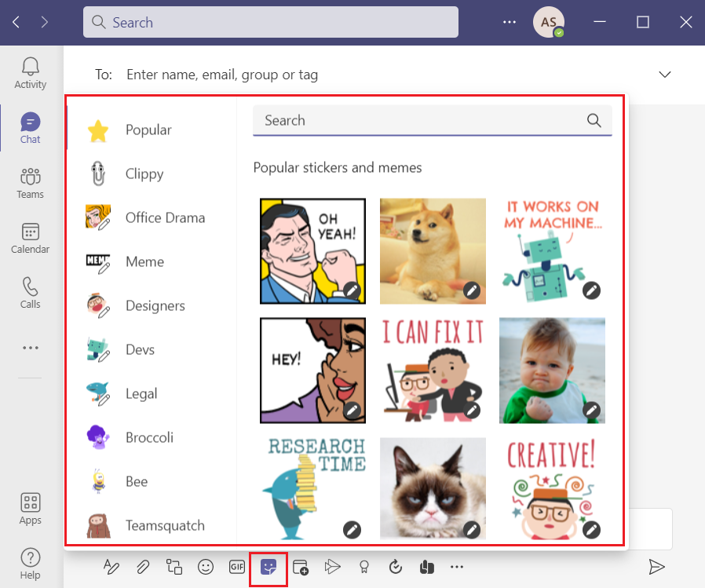Attach a file with the paperclip icon
This screenshot has height=588, width=705.
143,567
